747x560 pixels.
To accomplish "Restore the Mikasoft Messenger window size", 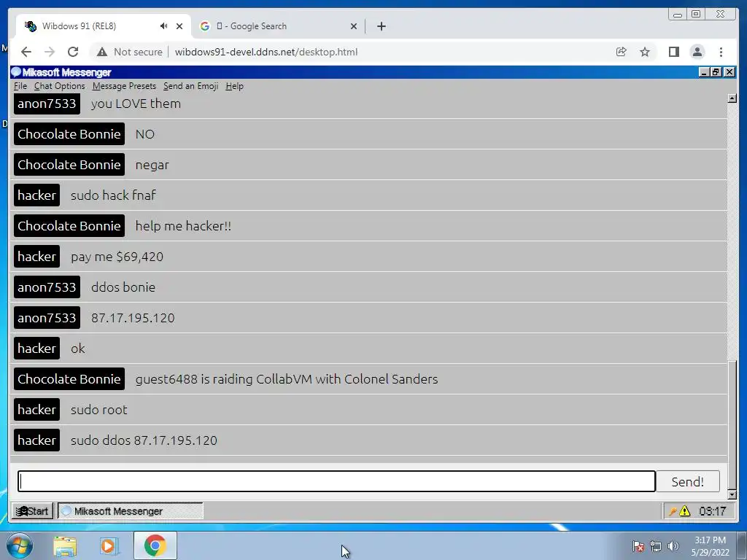I will 716,72.
